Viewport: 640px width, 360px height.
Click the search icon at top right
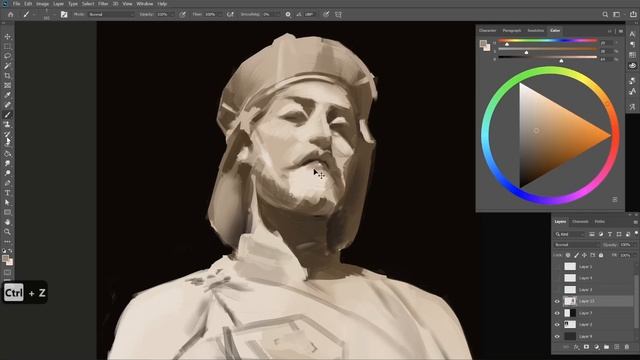[x=605, y=14]
